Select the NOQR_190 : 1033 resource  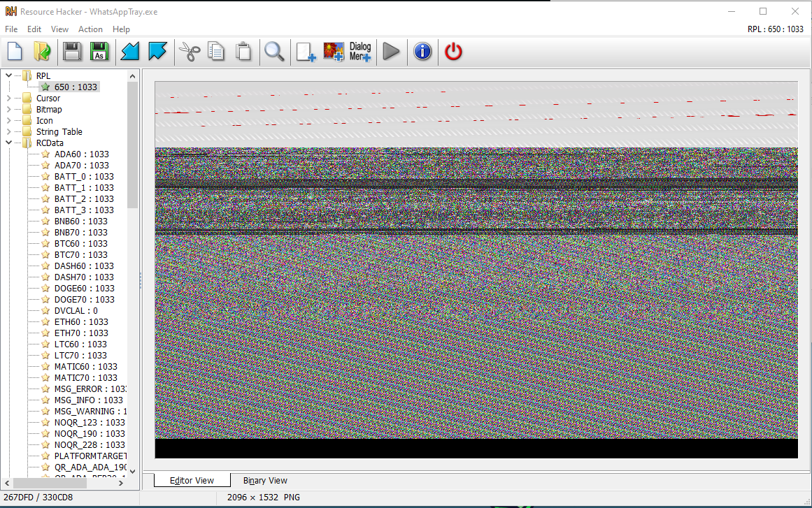pos(90,434)
